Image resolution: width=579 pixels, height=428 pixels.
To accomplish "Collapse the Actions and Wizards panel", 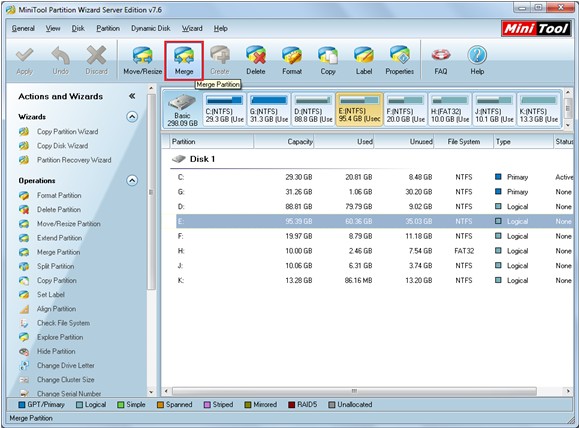I will pyautogui.click(x=132, y=96).
